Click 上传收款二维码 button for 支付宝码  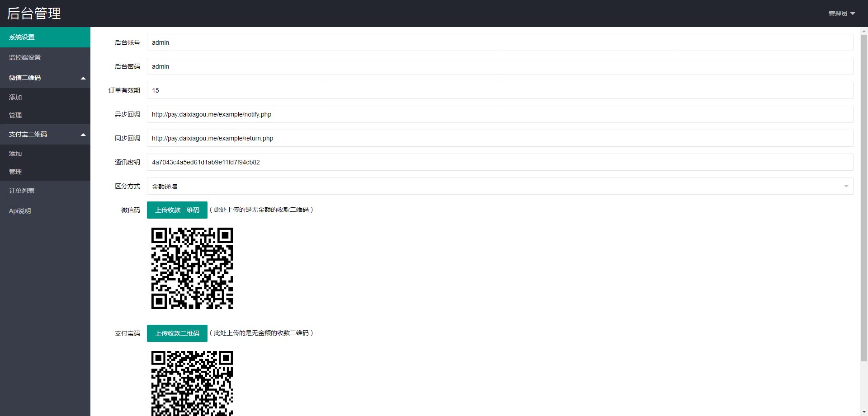point(177,333)
